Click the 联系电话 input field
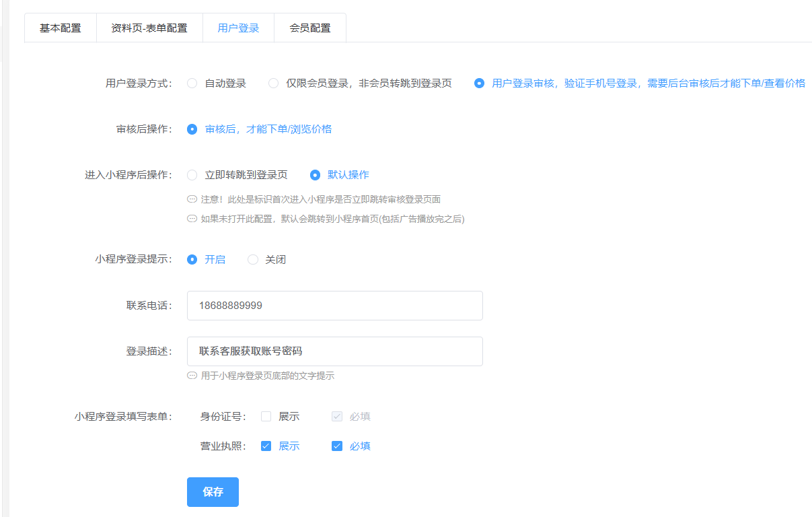This screenshot has height=517, width=812. [x=334, y=306]
